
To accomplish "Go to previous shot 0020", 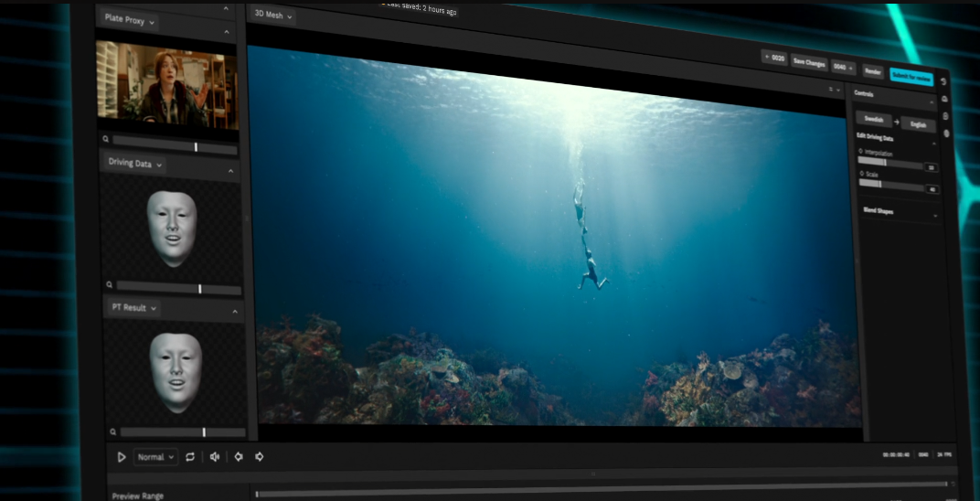I will pyautogui.click(x=774, y=59).
